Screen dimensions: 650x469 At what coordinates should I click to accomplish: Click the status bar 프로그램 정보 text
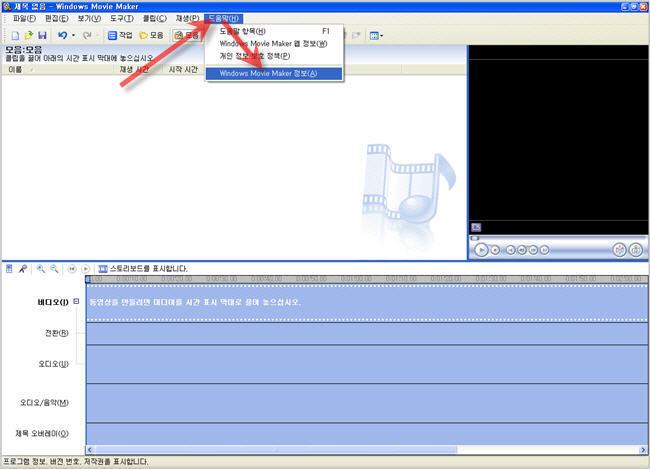(75, 462)
